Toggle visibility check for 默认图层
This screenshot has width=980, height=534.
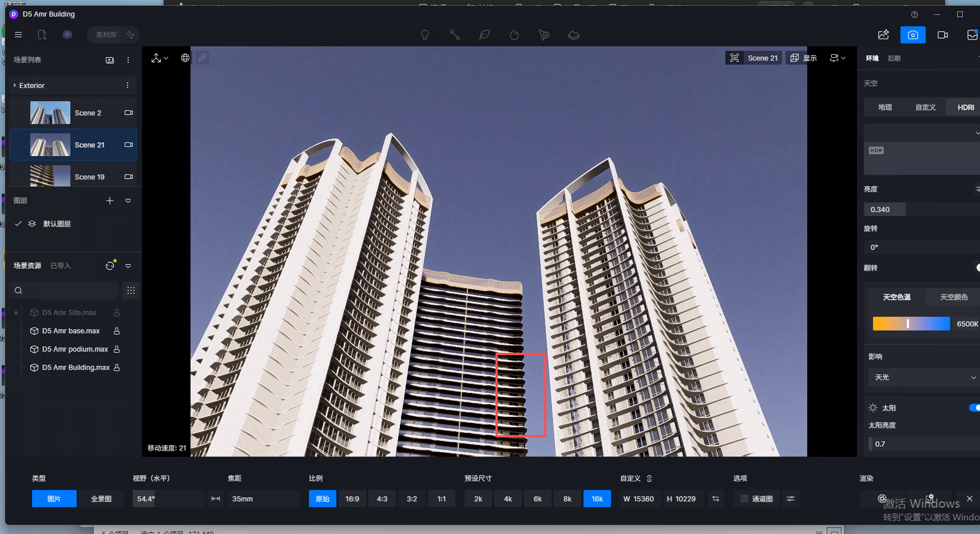[18, 224]
